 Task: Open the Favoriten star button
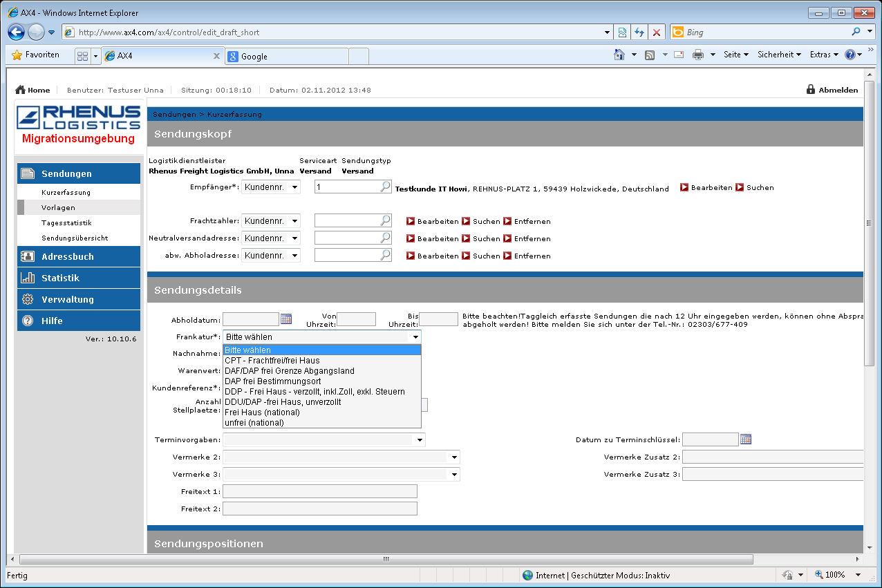click(36, 55)
